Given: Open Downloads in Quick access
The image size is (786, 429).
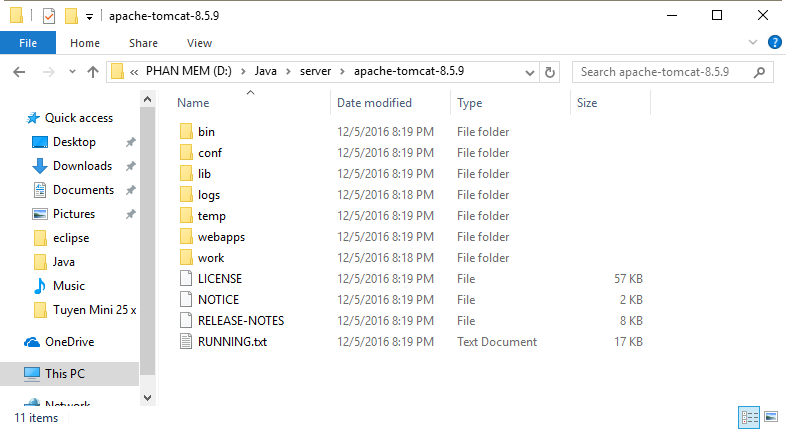Looking at the screenshot, I should (82, 166).
